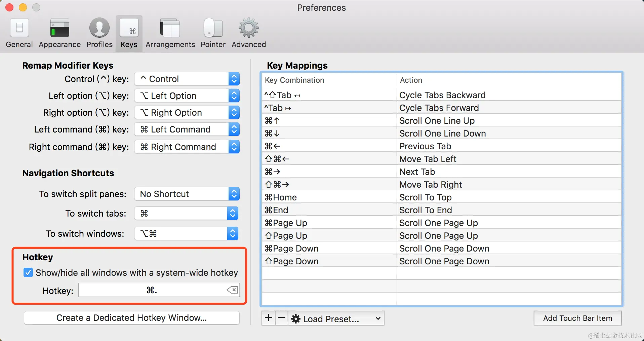This screenshot has height=341, width=644.
Task: Clear the hotkey with the delete icon
Action: coord(232,290)
